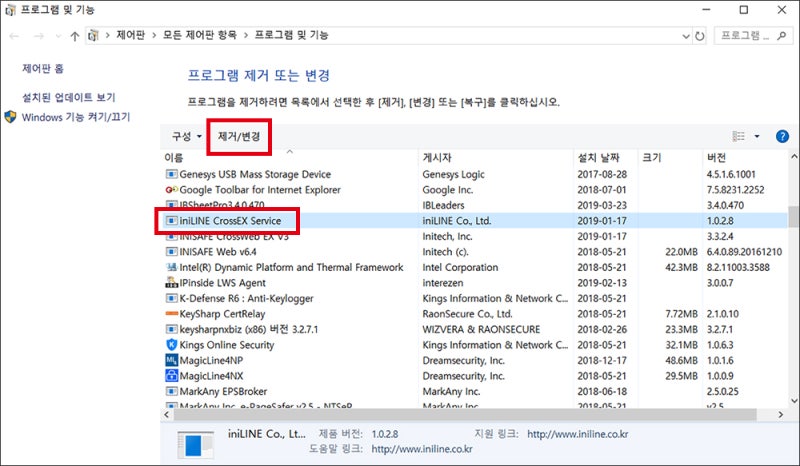Click the KeySharp CertRelay orange icon
The width and height of the screenshot is (800, 466).
(171, 313)
